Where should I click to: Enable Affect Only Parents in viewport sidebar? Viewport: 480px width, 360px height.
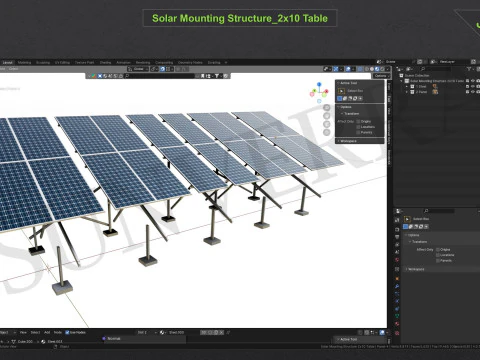coord(359,132)
